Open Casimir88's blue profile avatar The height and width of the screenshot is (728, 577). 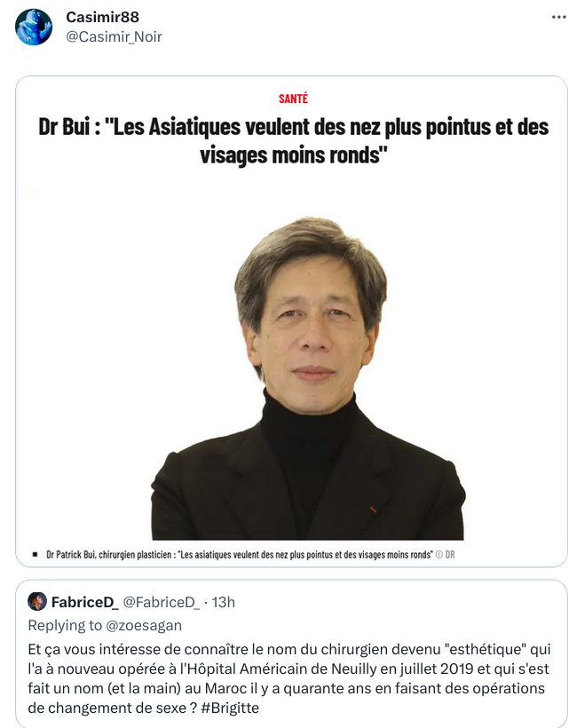point(34,27)
